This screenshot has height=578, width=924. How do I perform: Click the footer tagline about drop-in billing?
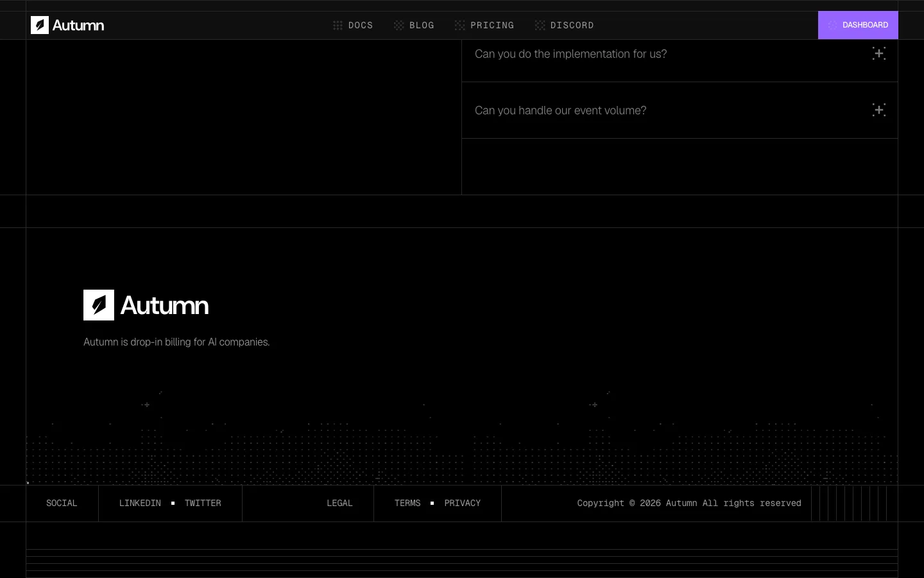pos(176,342)
